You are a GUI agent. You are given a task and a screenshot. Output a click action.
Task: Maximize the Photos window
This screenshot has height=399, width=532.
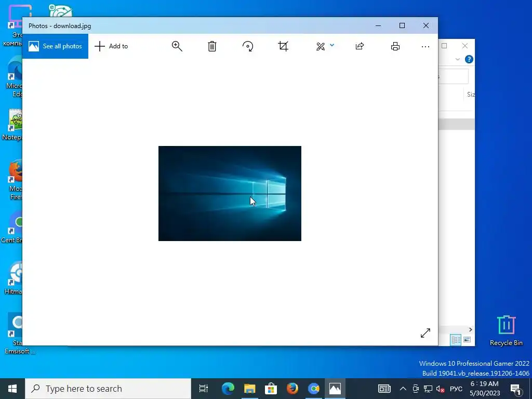point(402,25)
